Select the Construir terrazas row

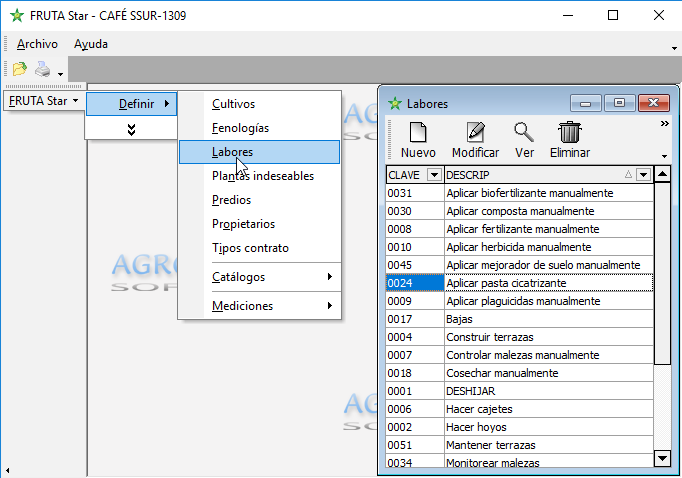(x=519, y=337)
